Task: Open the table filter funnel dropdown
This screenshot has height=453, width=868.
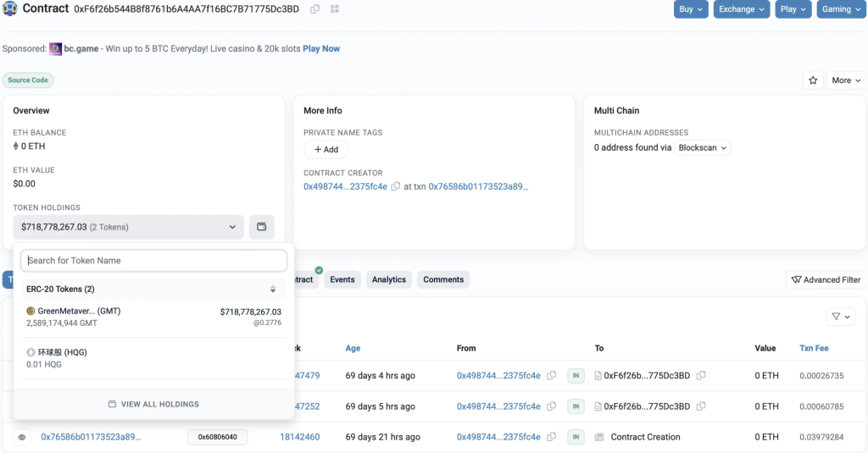Action: point(841,317)
